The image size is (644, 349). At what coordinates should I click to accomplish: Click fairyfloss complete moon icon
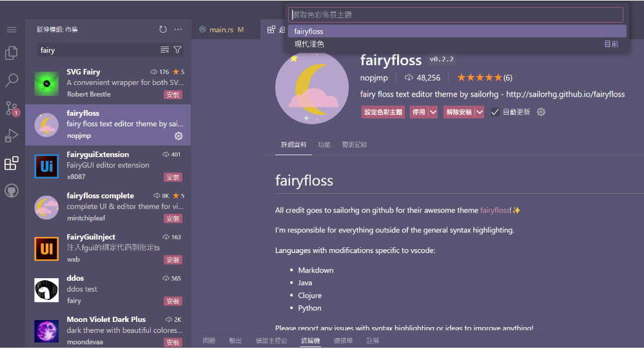[x=46, y=207]
